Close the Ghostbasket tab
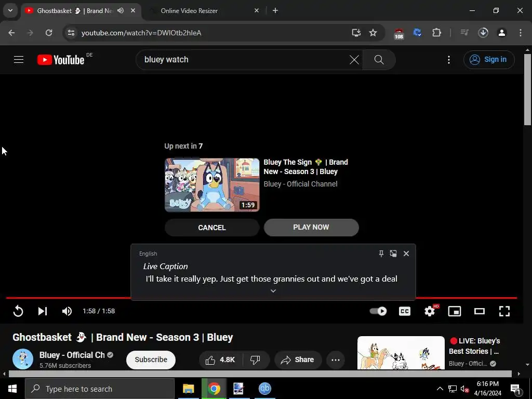The image size is (532, 399). pyautogui.click(x=133, y=10)
